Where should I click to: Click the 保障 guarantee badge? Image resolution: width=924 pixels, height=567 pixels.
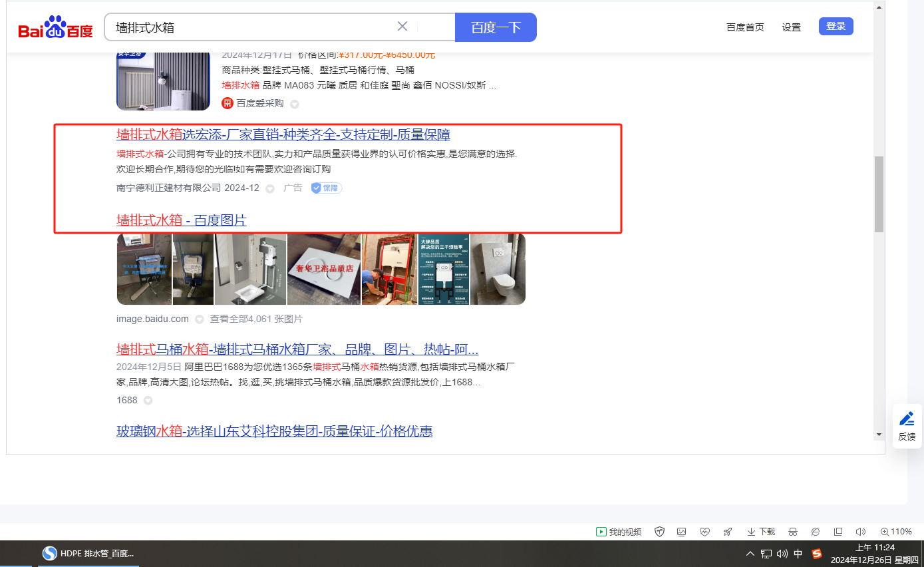[x=327, y=188]
